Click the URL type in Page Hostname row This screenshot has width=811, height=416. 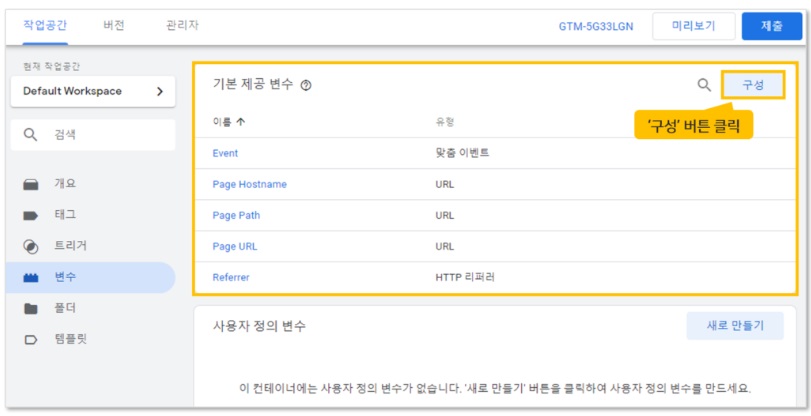tap(445, 184)
